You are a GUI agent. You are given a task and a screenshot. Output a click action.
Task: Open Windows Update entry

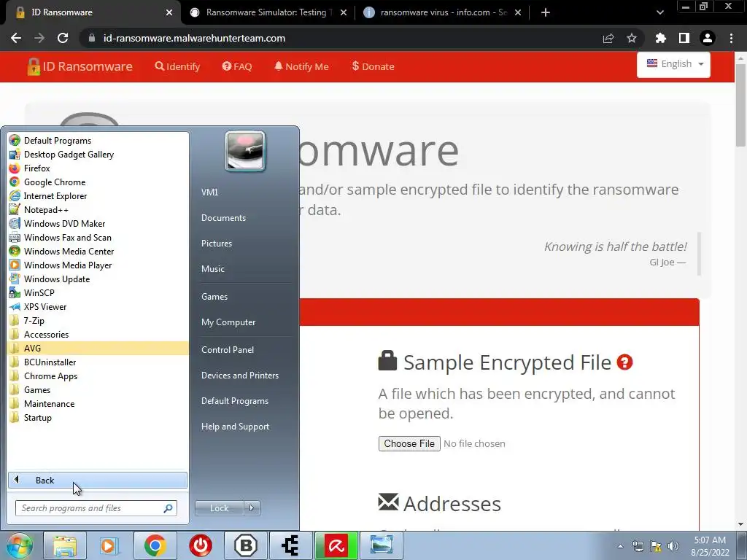point(98,279)
